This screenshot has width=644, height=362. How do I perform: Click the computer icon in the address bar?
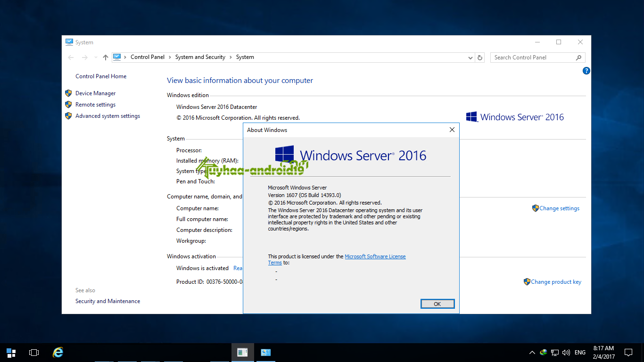pyautogui.click(x=117, y=57)
